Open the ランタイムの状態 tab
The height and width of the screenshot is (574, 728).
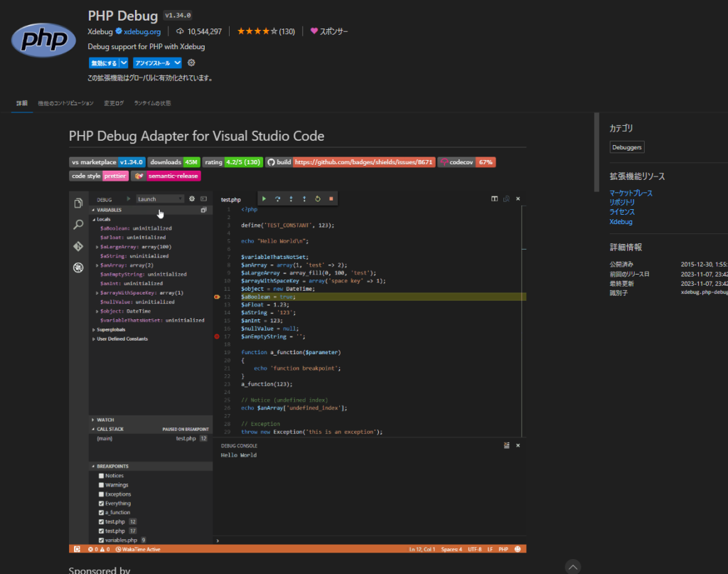tap(152, 103)
